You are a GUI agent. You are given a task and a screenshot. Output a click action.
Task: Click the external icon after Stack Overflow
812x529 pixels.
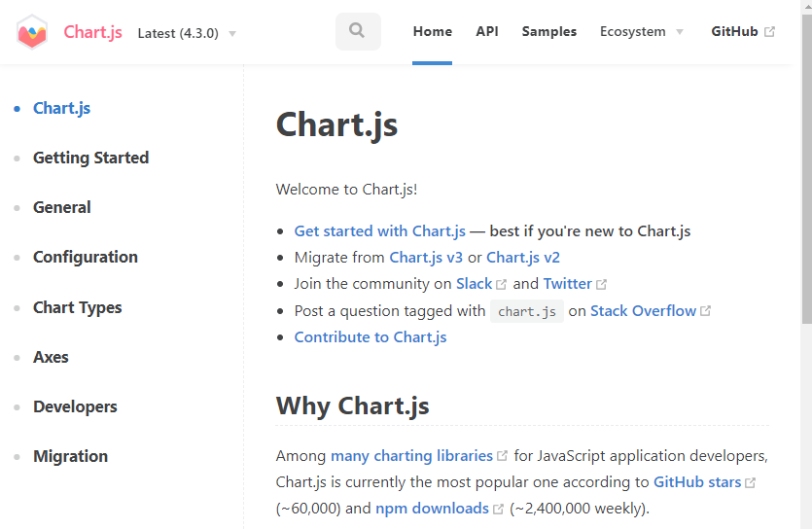tap(705, 311)
